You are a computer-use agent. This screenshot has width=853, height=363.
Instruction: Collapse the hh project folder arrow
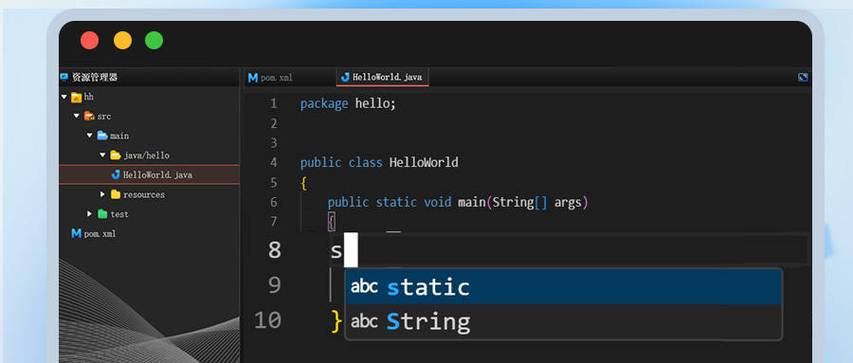[64, 97]
